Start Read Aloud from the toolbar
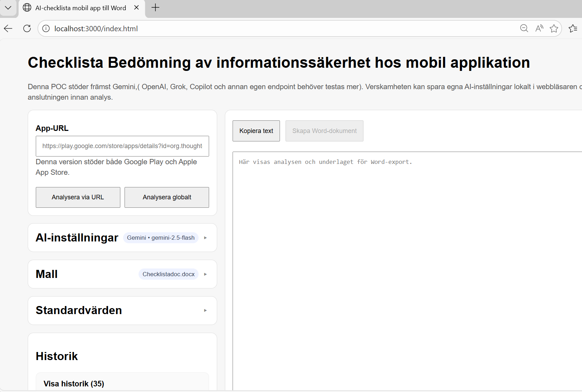 [x=539, y=28]
